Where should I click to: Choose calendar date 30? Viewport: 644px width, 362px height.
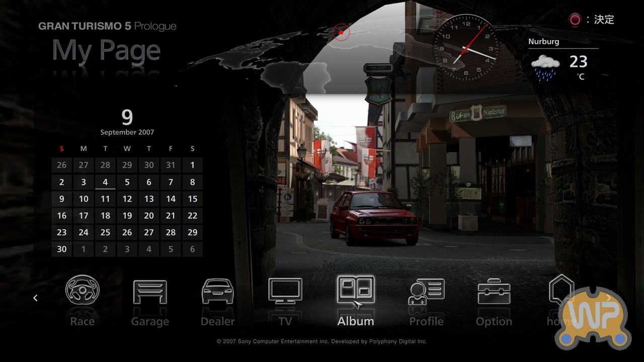[x=62, y=249]
